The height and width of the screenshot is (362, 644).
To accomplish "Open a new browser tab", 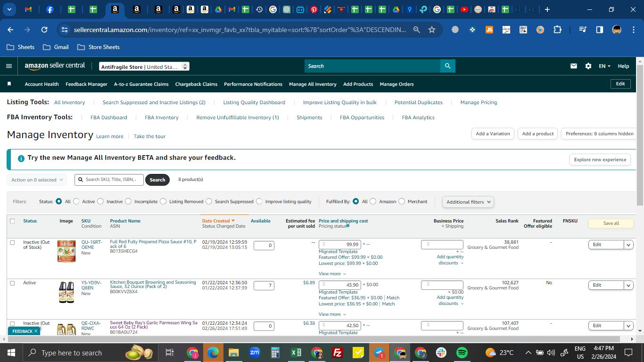I will tap(547, 9).
